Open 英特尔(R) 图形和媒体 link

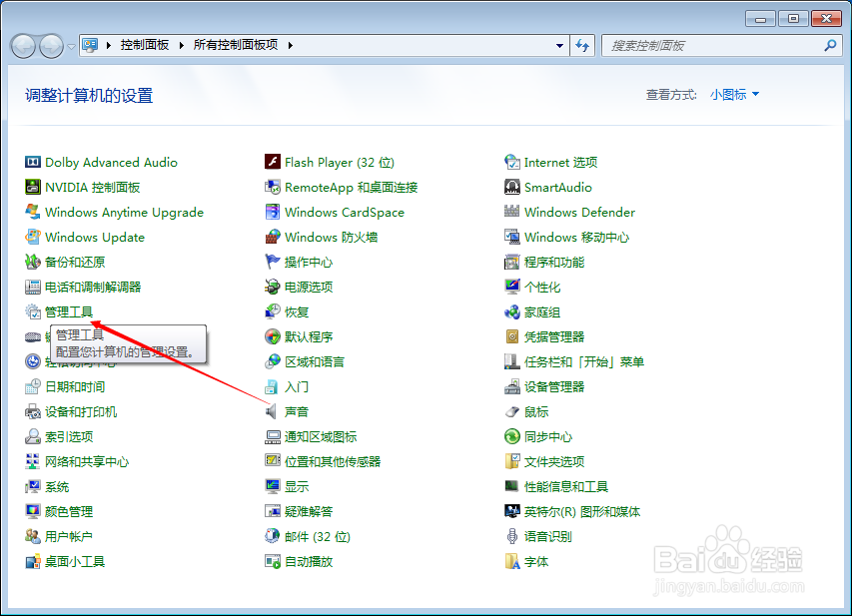click(x=582, y=512)
